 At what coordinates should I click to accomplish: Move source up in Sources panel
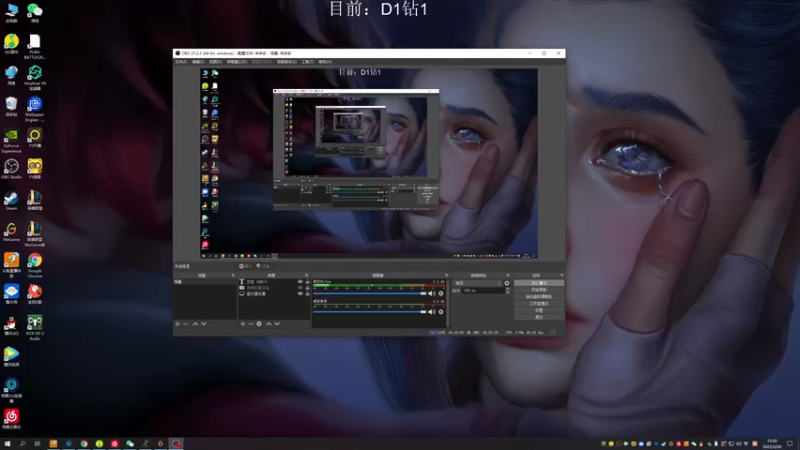point(269,324)
